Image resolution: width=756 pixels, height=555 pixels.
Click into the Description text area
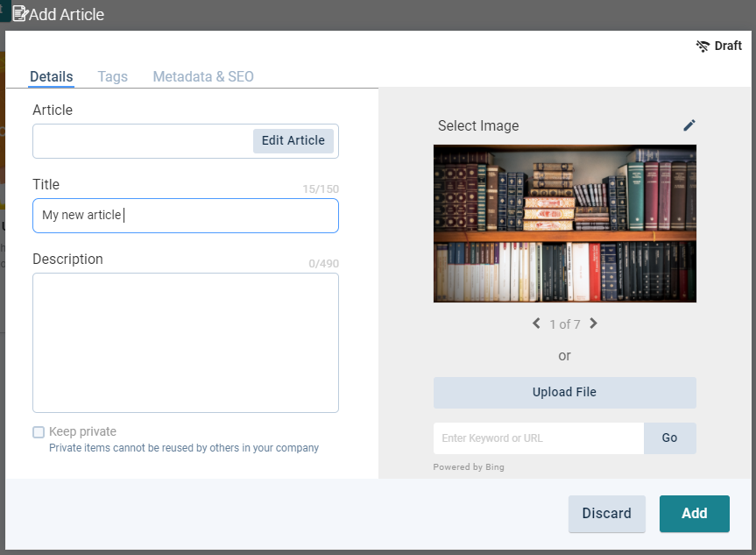pyautogui.click(x=186, y=343)
